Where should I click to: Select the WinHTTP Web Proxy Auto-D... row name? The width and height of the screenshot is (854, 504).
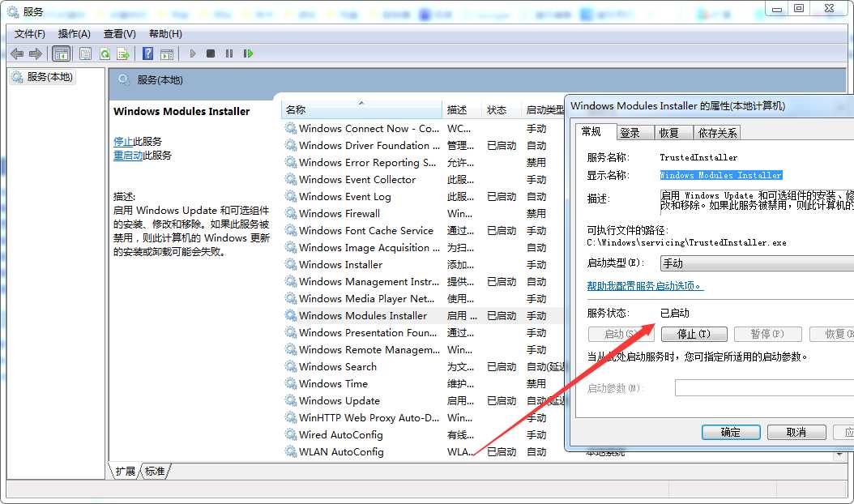pyautogui.click(x=369, y=417)
